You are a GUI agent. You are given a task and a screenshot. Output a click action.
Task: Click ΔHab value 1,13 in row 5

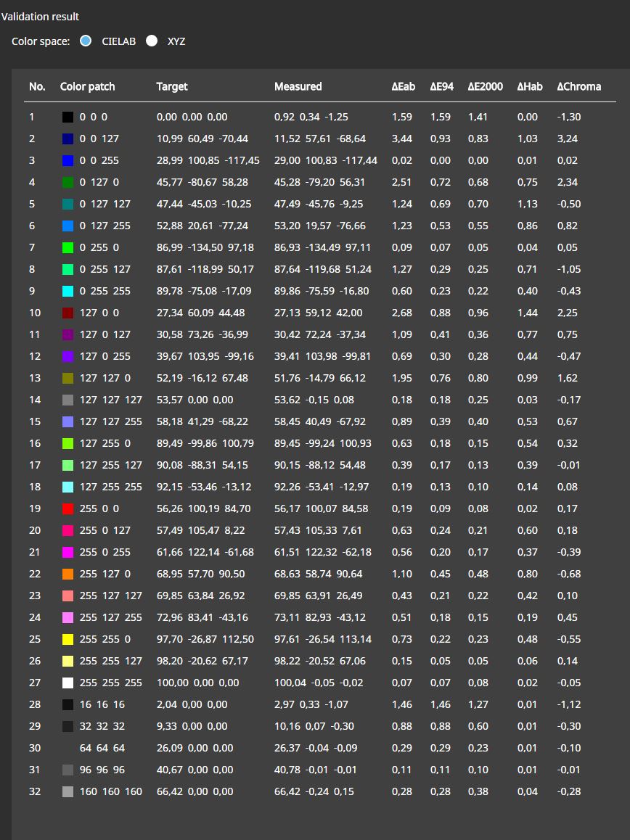(x=528, y=204)
